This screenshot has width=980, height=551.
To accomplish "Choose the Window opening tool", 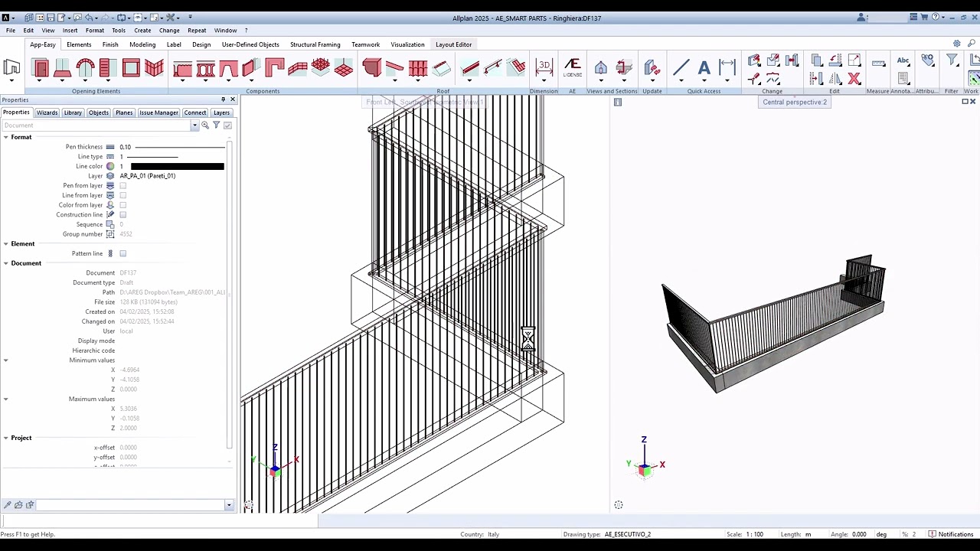I will point(131,68).
